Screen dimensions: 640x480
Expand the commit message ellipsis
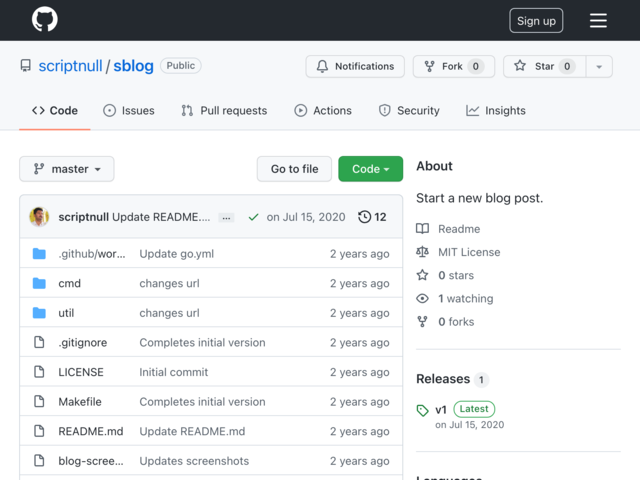click(226, 218)
